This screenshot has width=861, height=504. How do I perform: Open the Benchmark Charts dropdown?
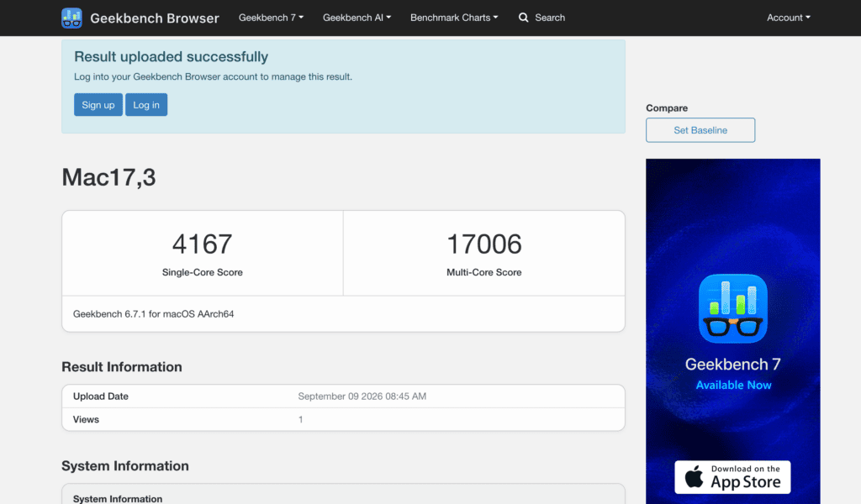coord(454,18)
